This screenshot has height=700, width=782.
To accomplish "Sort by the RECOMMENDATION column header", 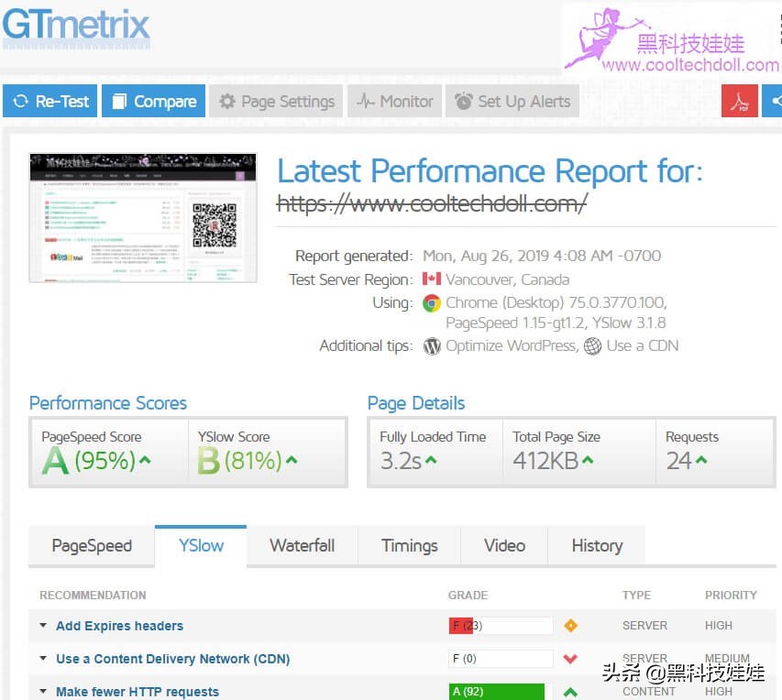I will point(93,595).
